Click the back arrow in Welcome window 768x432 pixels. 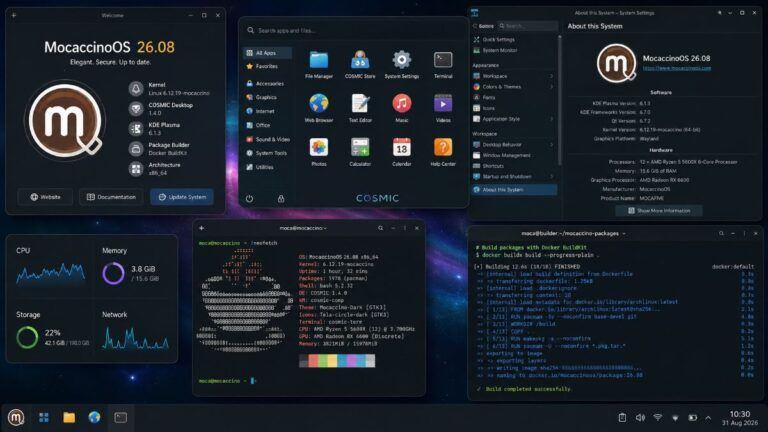tap(14, 15)
